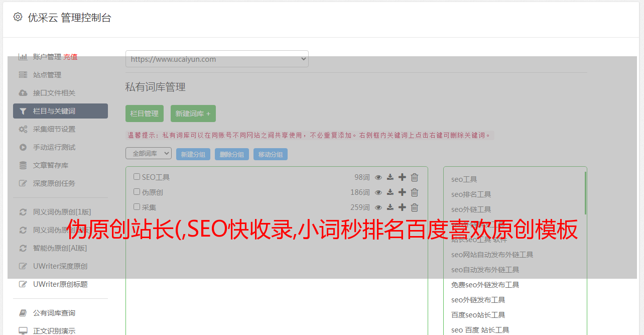Click the green 栏目管理 button
This screenshot has height=335, width=644.
(145, 114)
